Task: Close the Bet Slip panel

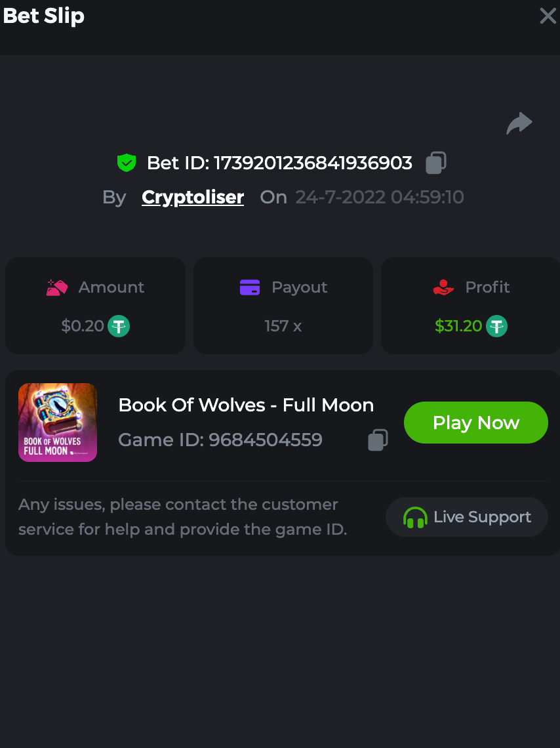Action: pos(548,16)
